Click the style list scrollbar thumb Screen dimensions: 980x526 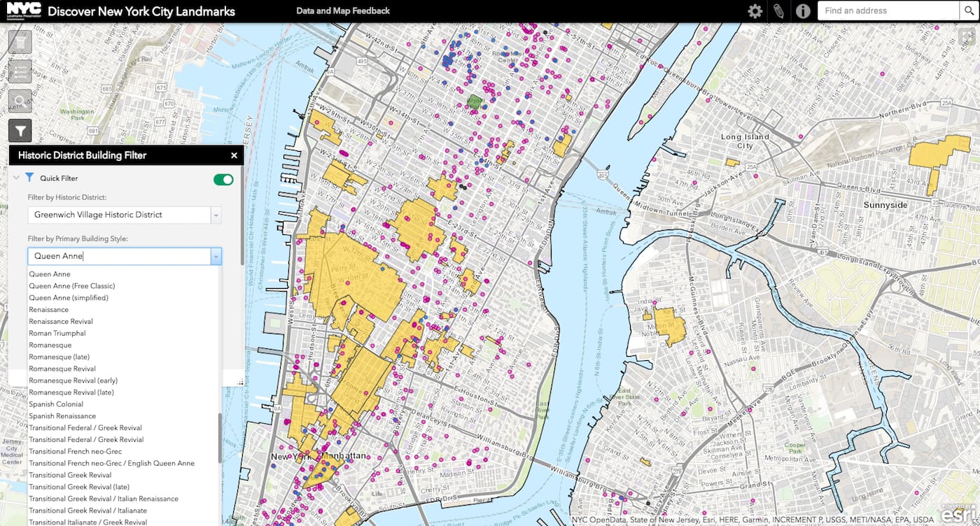pyautogui.click(x=220, y=437)
